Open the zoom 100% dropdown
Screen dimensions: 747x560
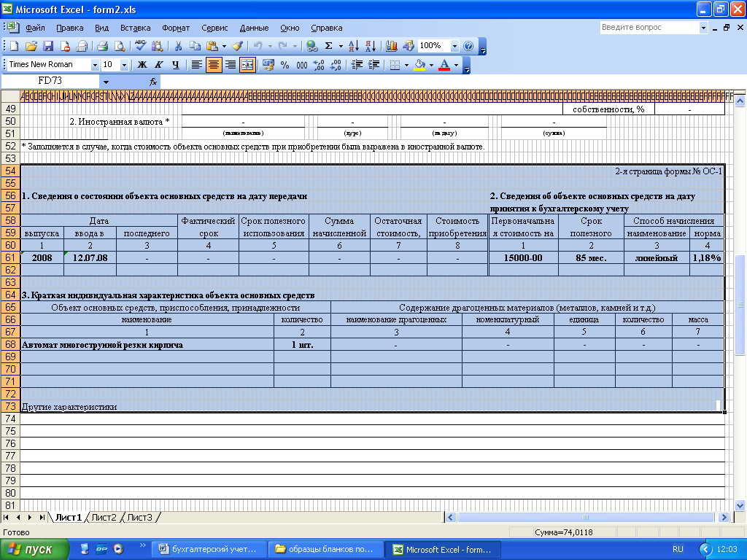454,46
